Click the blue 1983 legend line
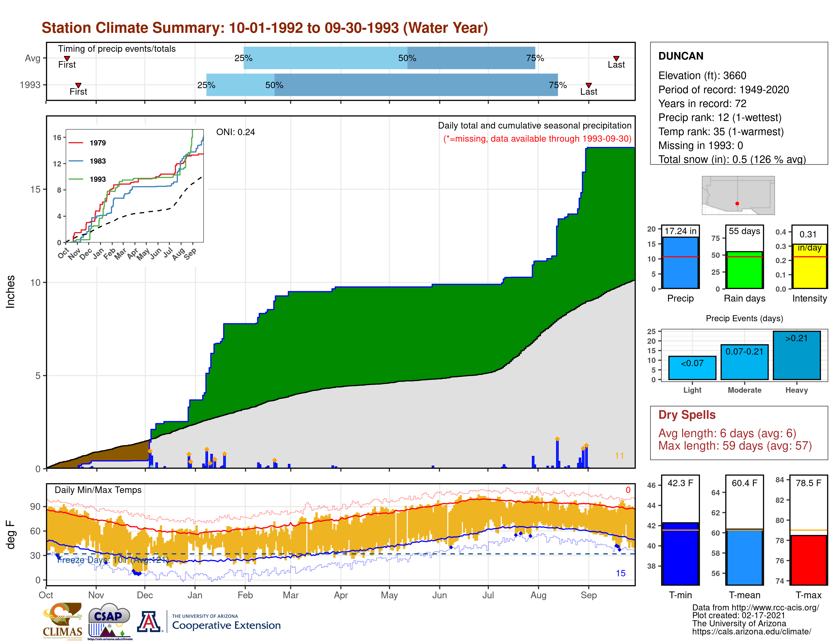 pyautogui.click(x=76, y=161)
